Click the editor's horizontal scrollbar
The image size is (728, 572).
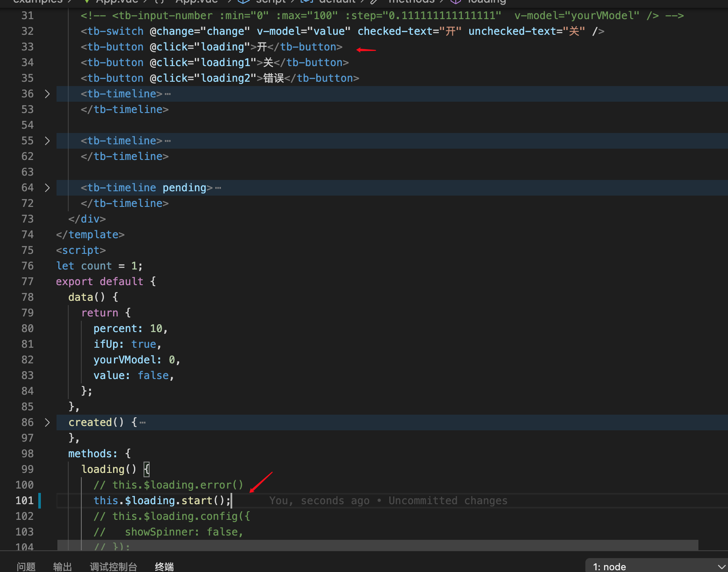(x=378, y=545)
